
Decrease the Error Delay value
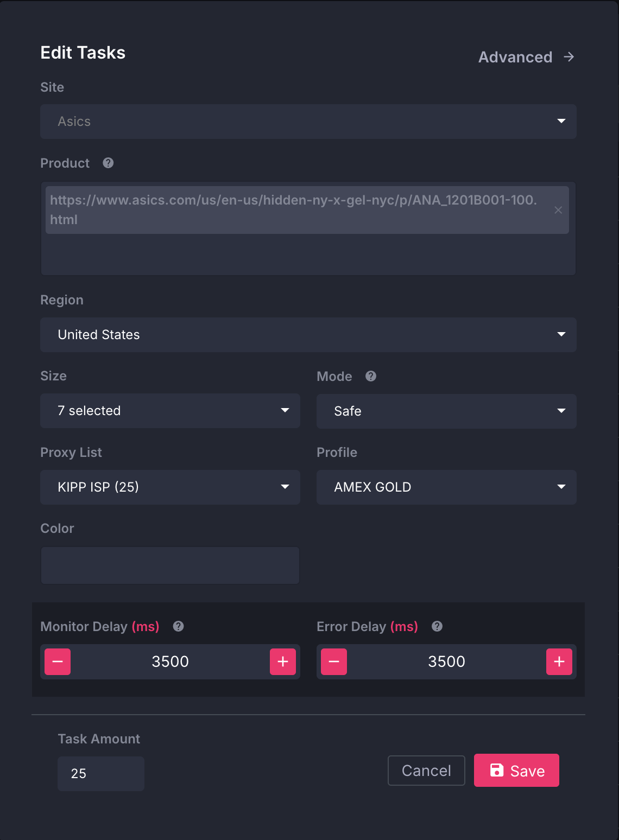pyautogui.click(x=334, y=661)
